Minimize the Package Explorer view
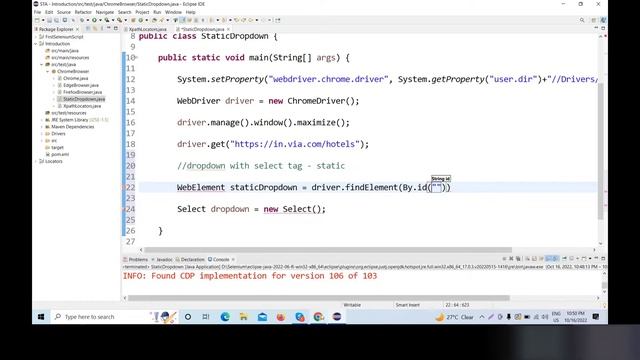The height and width of the screenshot is (360, 640). pos(109,28)
